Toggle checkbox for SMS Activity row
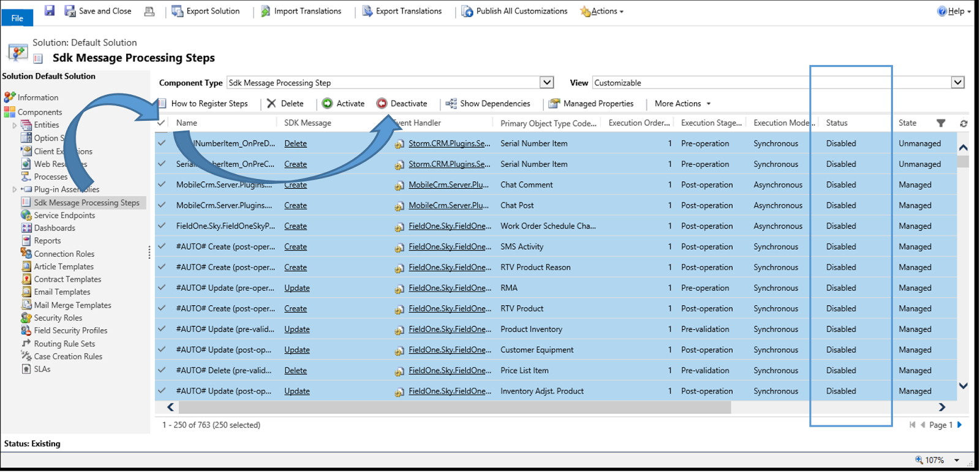Image resolution: width=980 pixels, height=472 pixels. point(162,246)
